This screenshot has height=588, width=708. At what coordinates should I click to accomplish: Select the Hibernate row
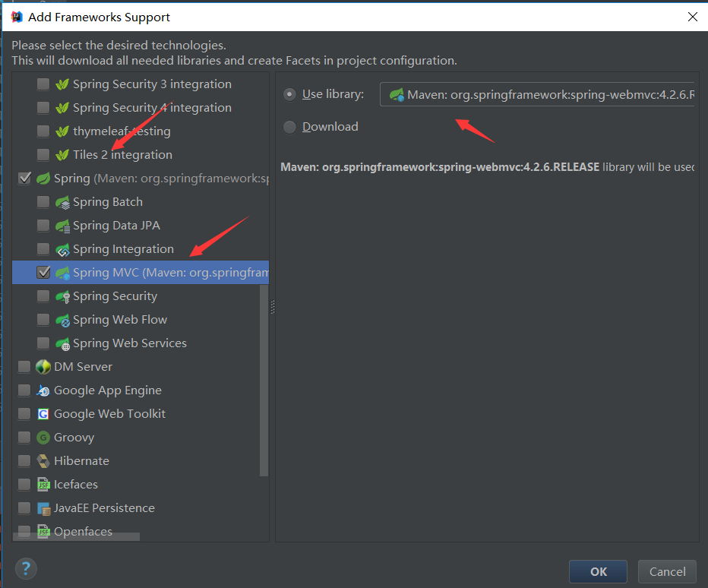[141, 460]
